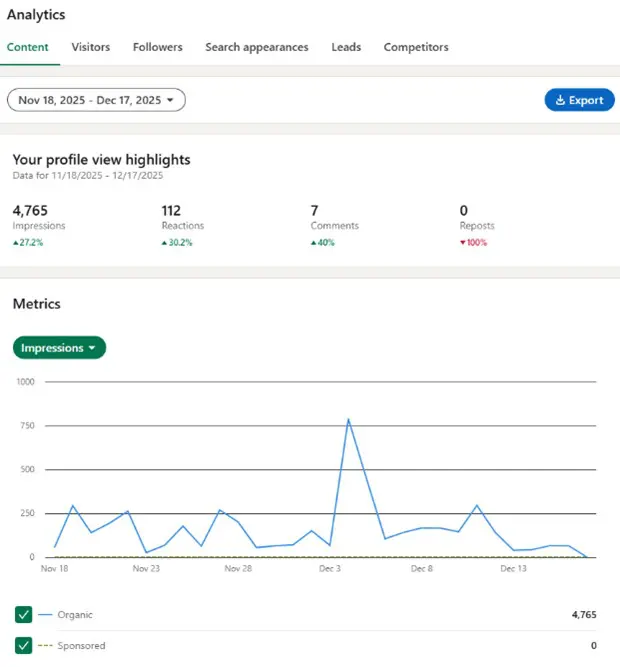The width and height of the screenshot is (620, 667).
Task: Click the 750 y-axis label
Action: (x=27, y=425)
